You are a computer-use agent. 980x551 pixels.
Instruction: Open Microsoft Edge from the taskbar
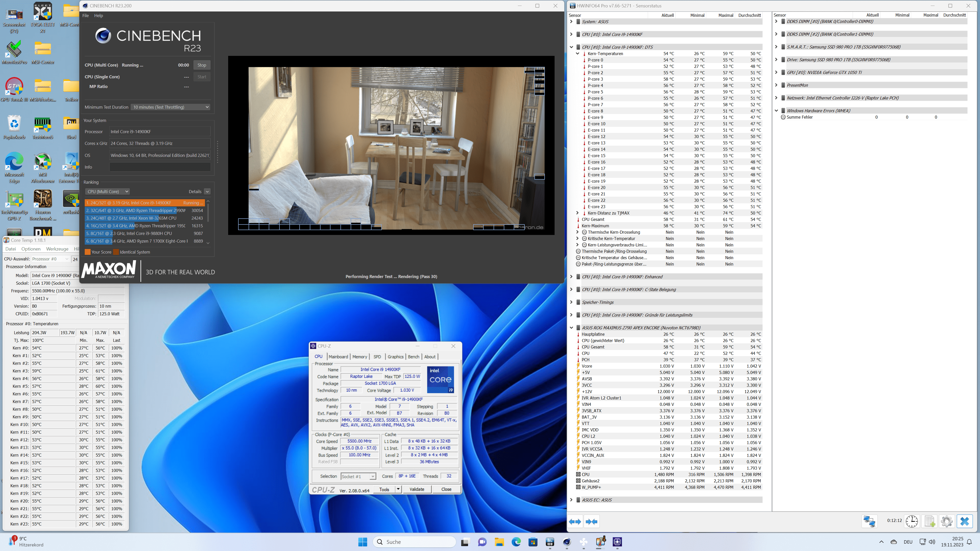coord(516,542)
